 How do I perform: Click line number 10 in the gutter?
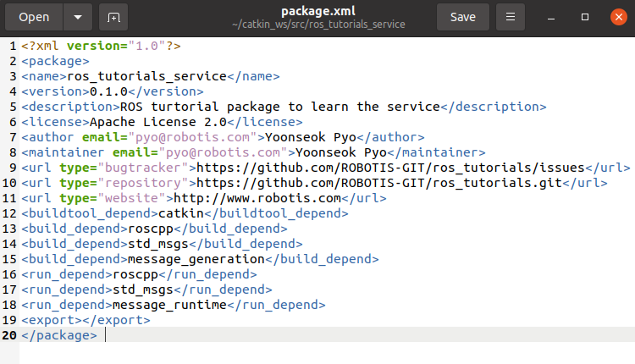point(9,183)
